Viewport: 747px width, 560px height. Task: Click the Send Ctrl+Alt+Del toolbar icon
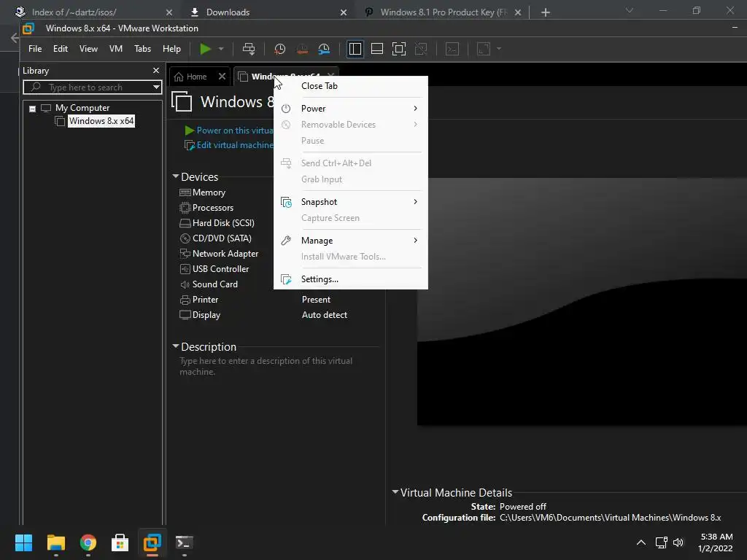[x=249, y=49]
